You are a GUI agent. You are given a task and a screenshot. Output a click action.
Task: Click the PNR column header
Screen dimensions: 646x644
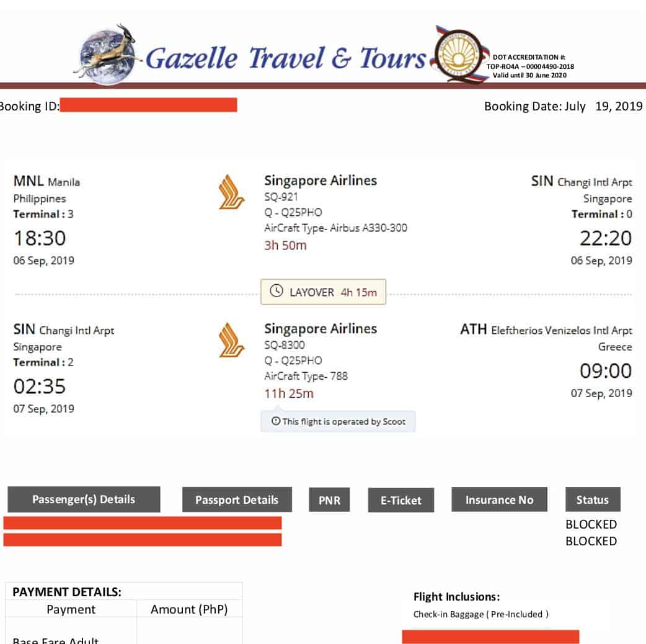(x=329, y=500)
